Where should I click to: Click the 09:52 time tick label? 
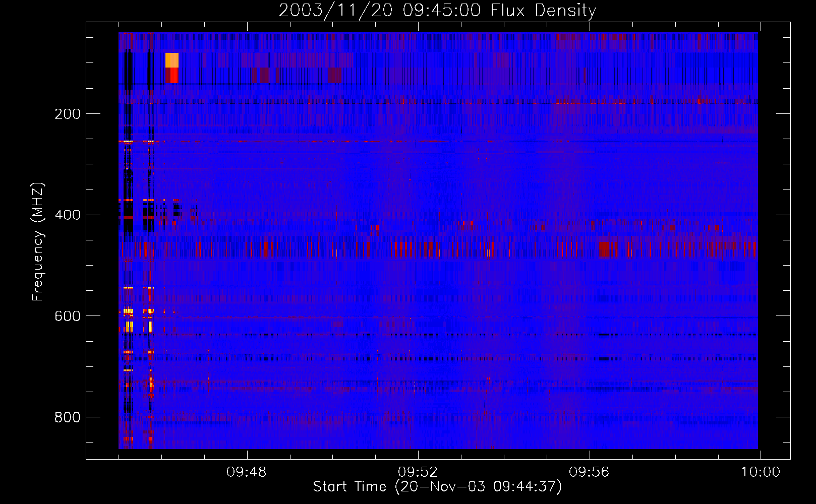pos(418,472)
